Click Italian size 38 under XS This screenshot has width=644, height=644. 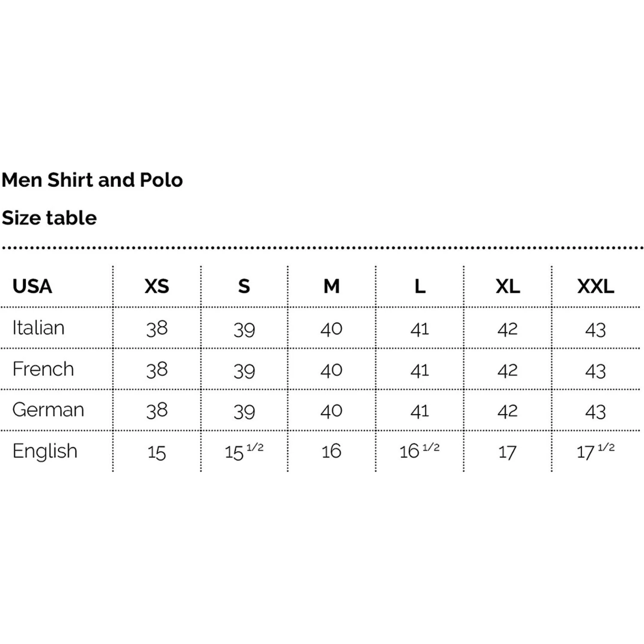pos(157,329)
